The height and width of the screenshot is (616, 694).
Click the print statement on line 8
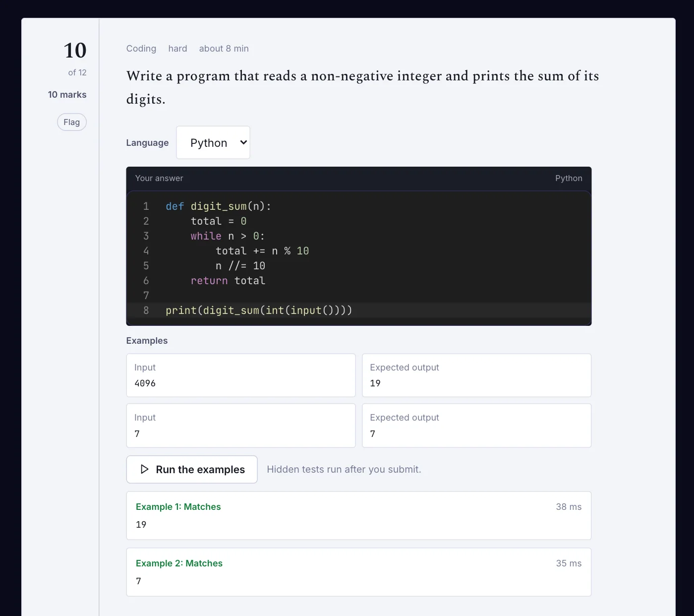259,310
